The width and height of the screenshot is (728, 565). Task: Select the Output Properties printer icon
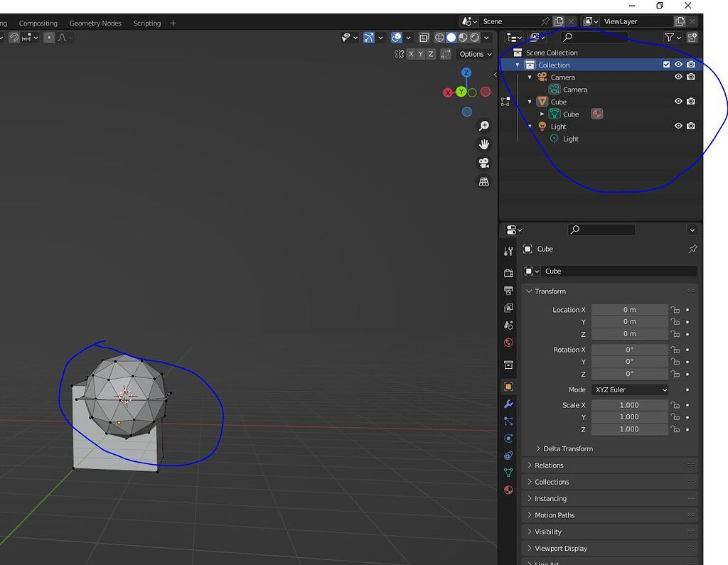508,290
